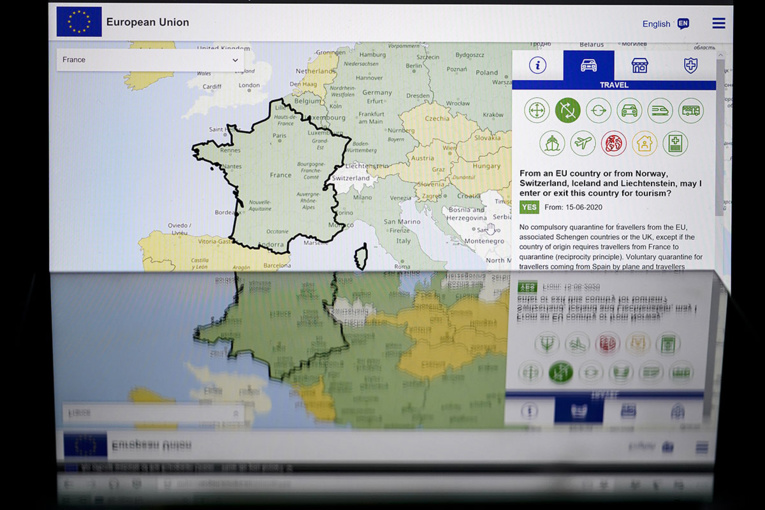
Task: Choose the ship travel icon
Action: (x=552, y=143)
